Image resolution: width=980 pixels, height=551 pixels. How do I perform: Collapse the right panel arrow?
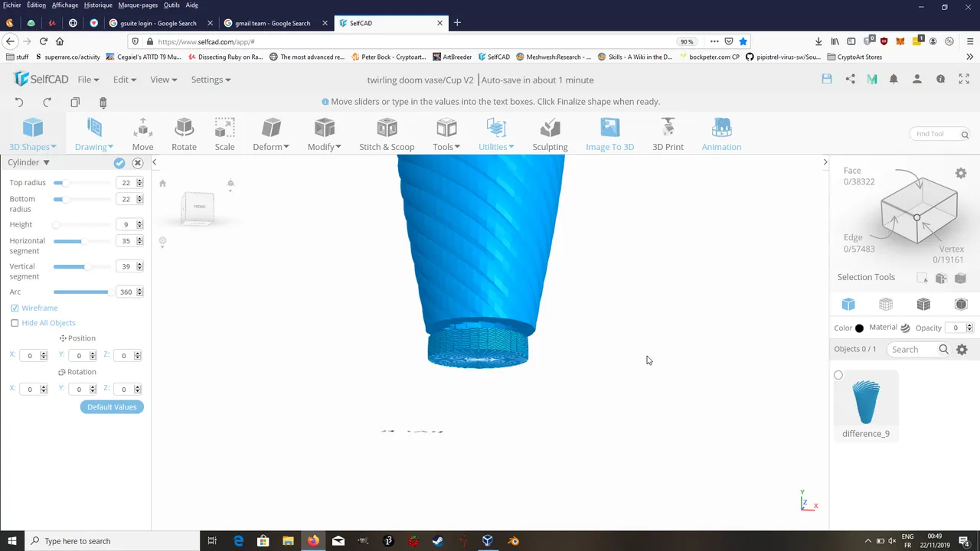pyautogui.click(x=825, y=162)
